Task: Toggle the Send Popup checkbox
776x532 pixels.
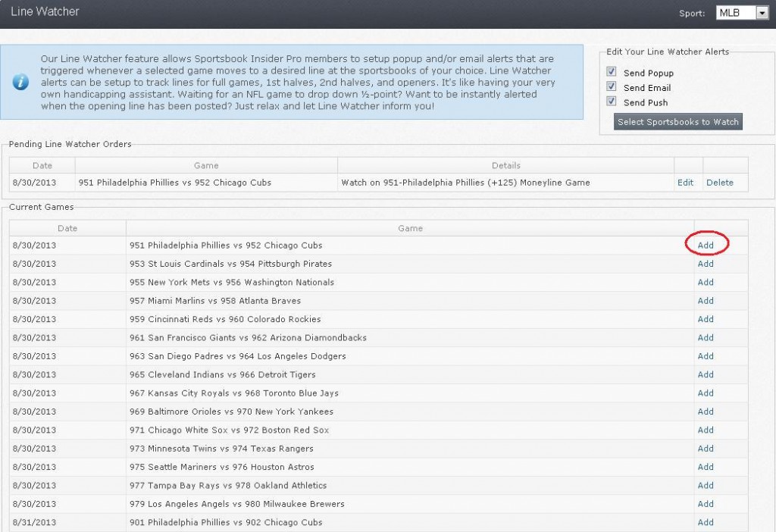Action: tap(612, 71)
